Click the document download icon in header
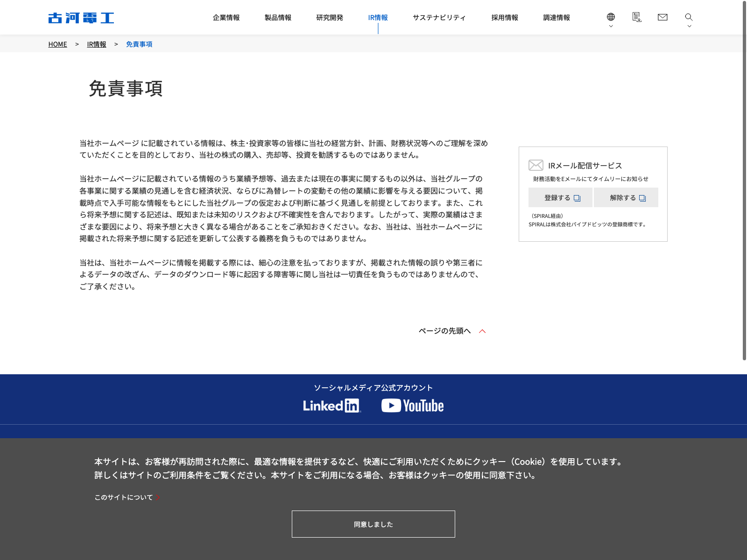Image resolution: width=747 pixels, height=560 pixels. (x=636, y=17)
